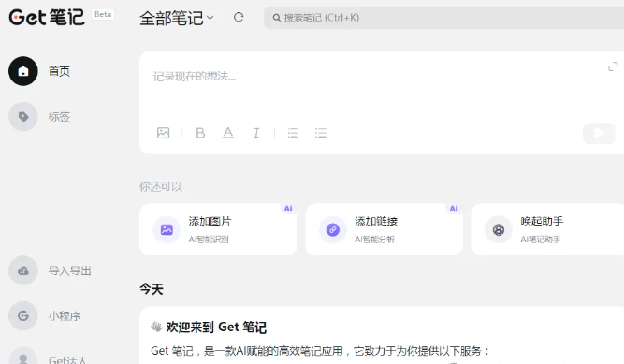Open the 小程序 G icon

point(23,316)
